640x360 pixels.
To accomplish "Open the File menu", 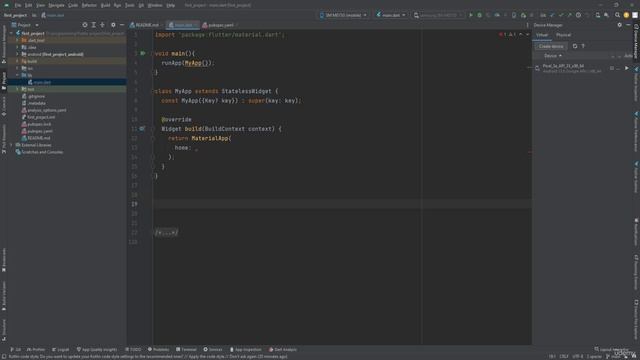I will 18,5.
